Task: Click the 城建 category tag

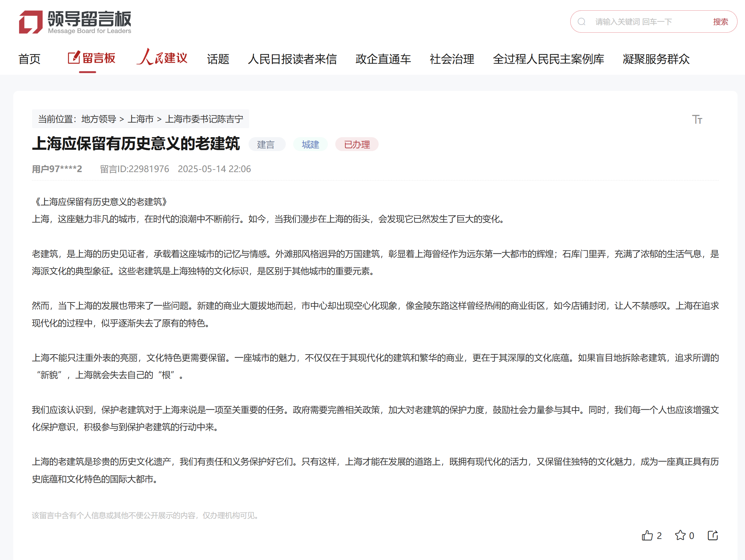Action: tap(310, 145)
